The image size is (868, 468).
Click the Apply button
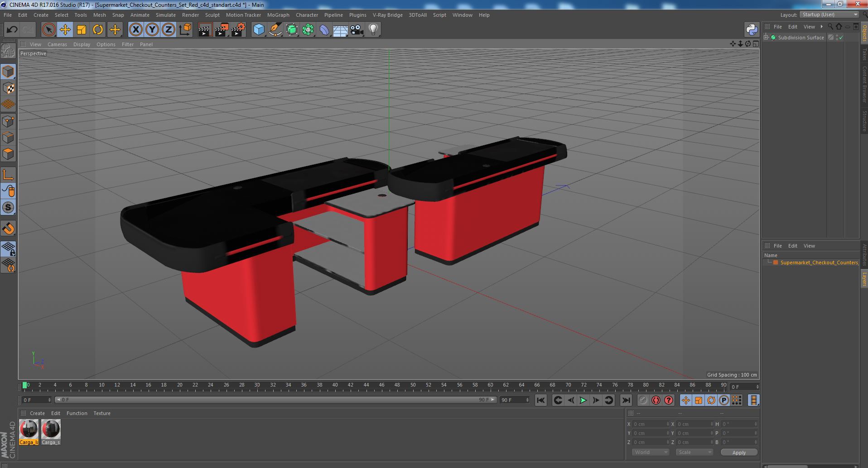click(x=739, y=452)
